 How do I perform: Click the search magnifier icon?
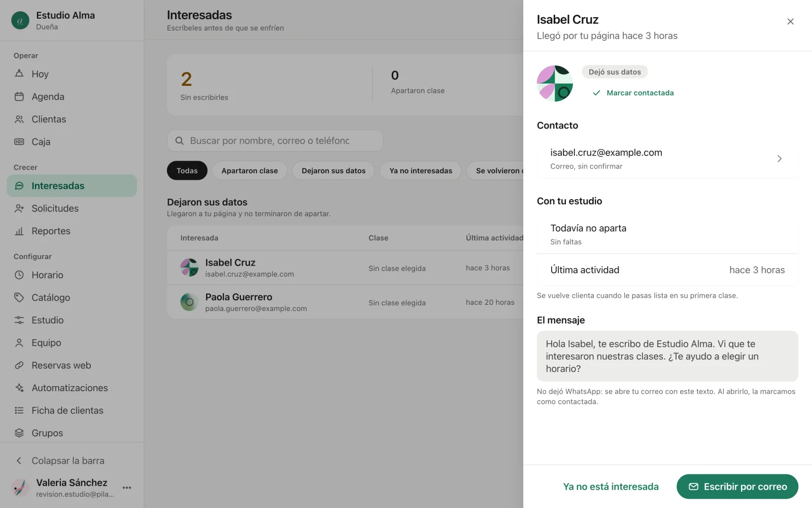179,141
